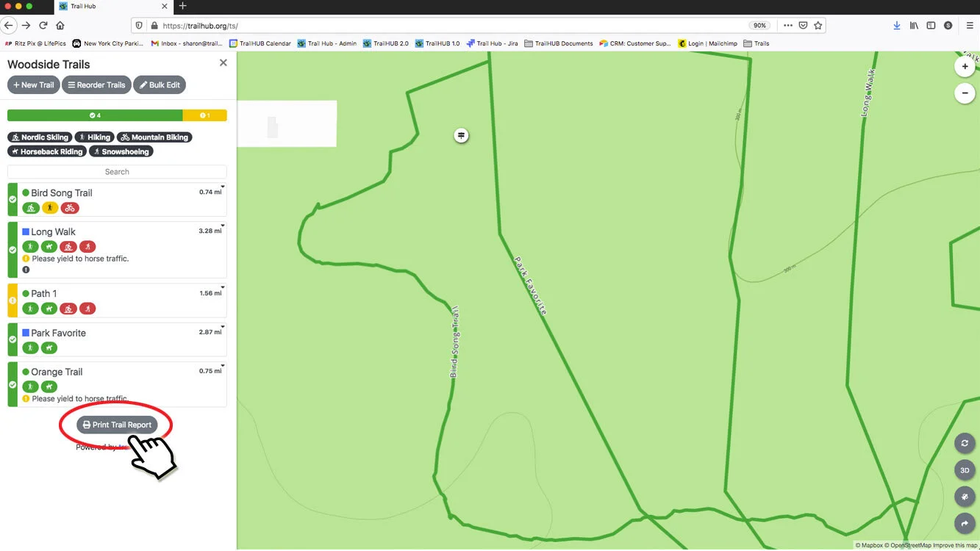The image size is (980, 551).
Task: Close the Woodside Trails panel
Action: coord(223,63)
